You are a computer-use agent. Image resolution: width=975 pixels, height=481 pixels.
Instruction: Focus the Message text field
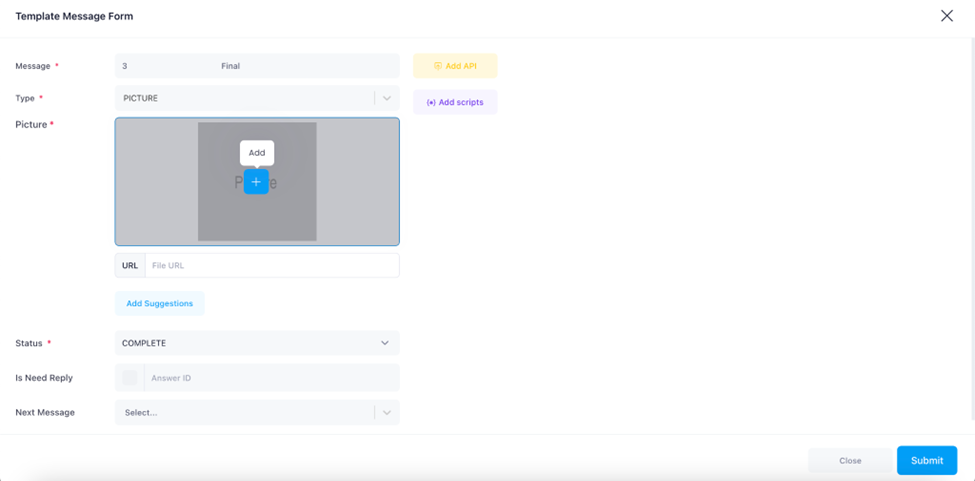[257, 66]
